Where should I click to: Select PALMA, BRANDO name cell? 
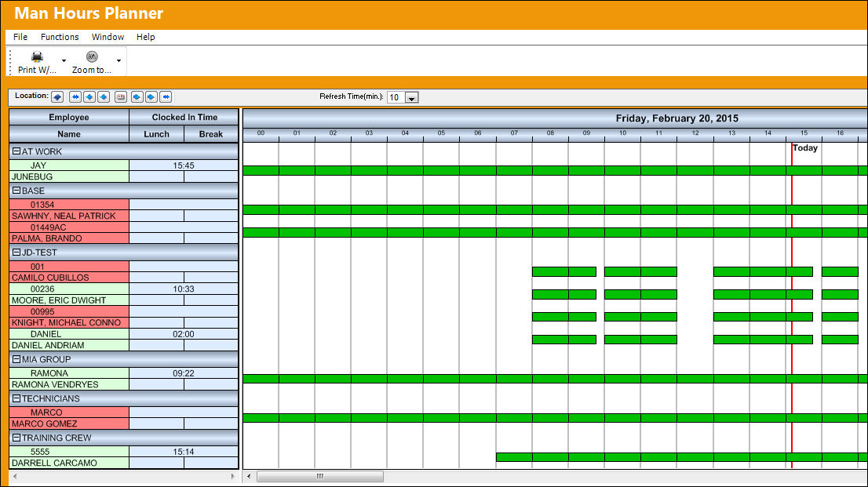tap(69, 238)
